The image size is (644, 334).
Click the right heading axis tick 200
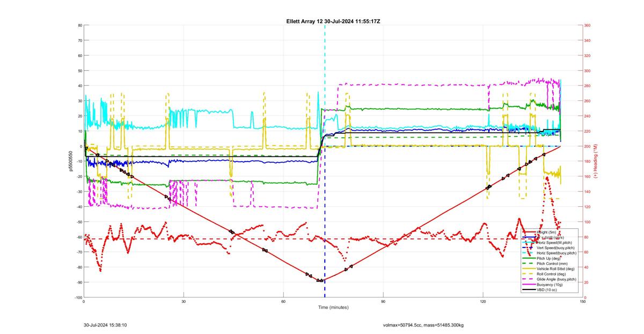click(x=588, y=146)
